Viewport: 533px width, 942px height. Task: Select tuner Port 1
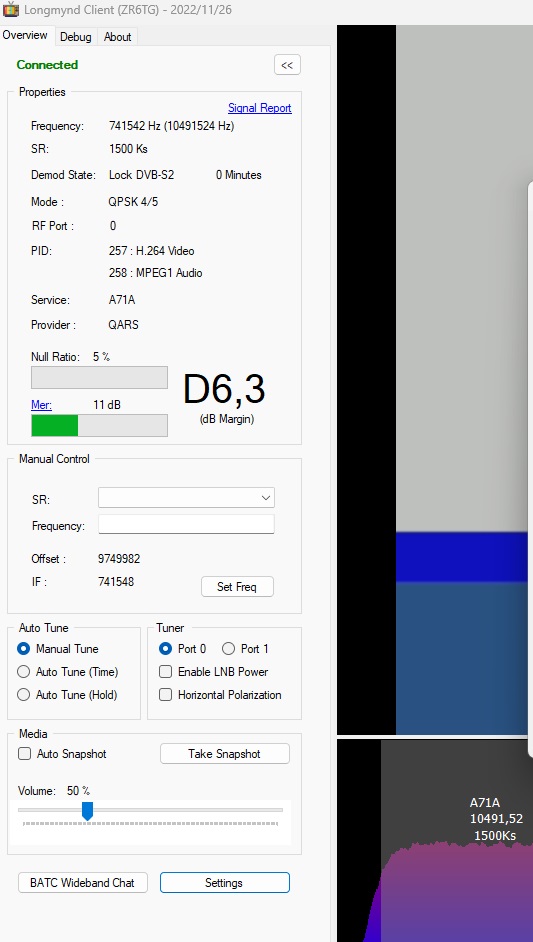(x=245, y=649)
